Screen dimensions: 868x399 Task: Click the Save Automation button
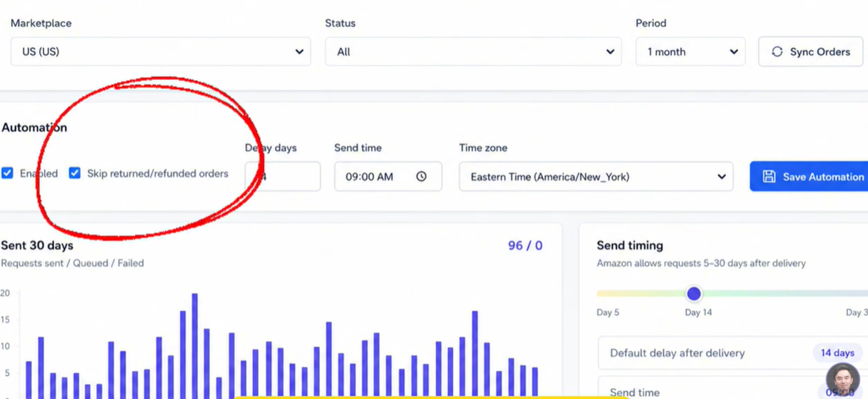pos(809,177)
